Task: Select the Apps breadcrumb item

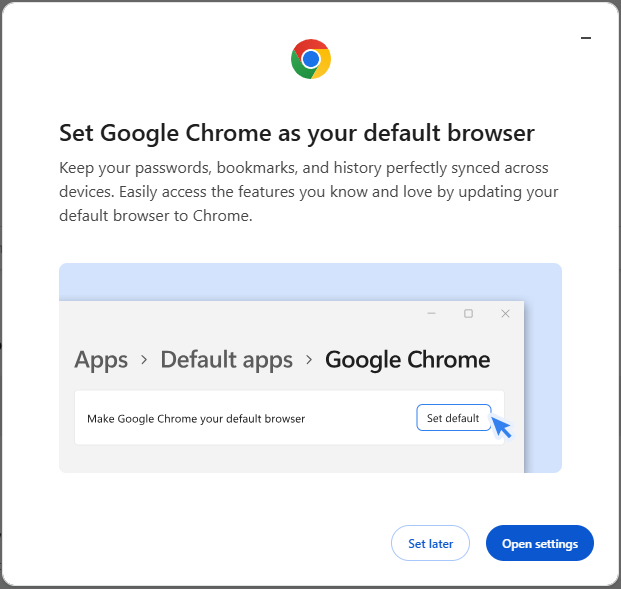Action: 101,360
